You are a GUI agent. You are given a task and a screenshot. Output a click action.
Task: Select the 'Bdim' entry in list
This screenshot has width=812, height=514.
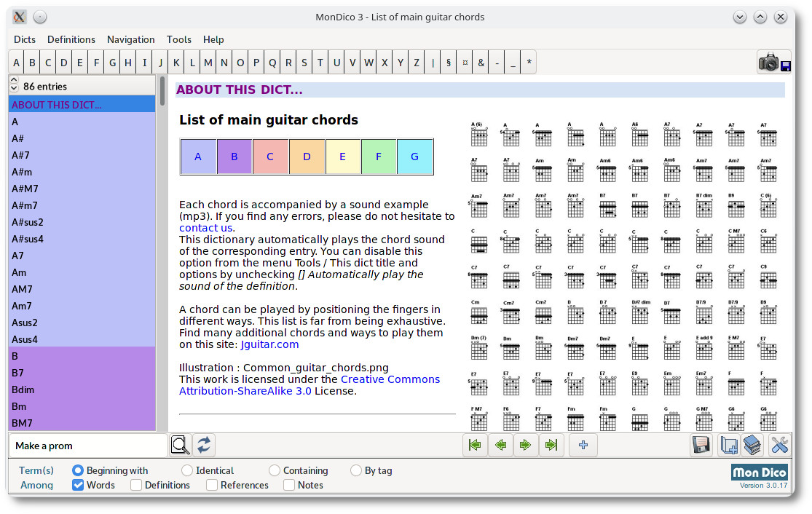point(82,390)
